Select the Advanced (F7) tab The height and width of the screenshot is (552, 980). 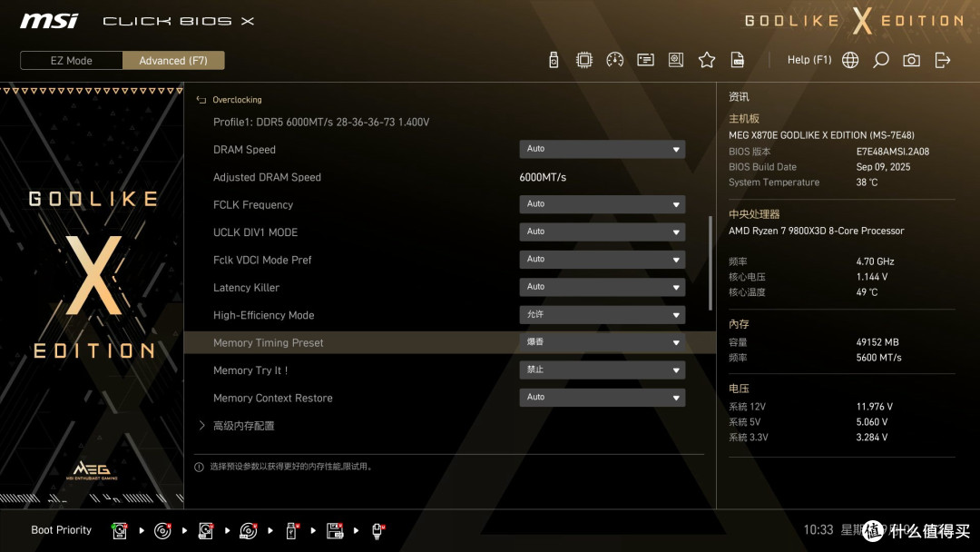click(x=173, y=61)
